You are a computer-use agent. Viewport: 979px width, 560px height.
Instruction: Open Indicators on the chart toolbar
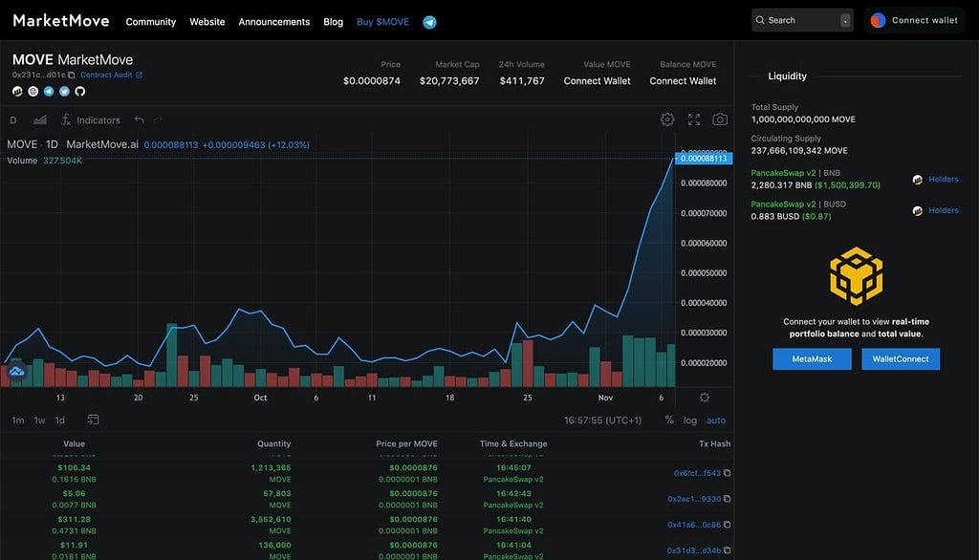91,119
